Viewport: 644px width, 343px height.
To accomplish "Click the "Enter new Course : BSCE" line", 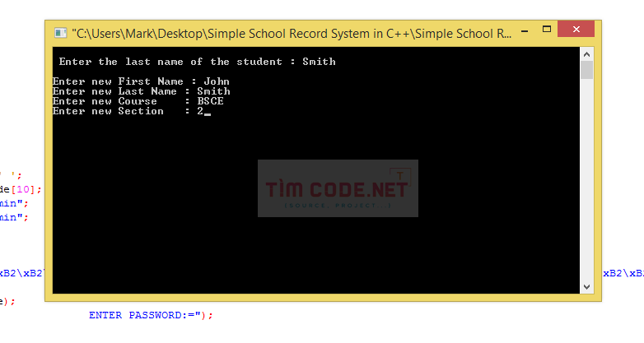I will pyautogui.click(x=138, y=101).
